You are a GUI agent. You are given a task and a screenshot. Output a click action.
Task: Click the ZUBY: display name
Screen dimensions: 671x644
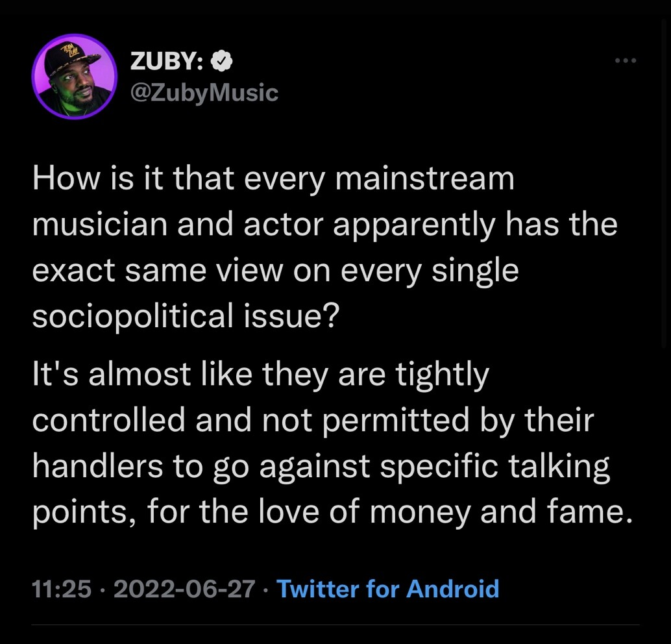[x=167, y=62]
